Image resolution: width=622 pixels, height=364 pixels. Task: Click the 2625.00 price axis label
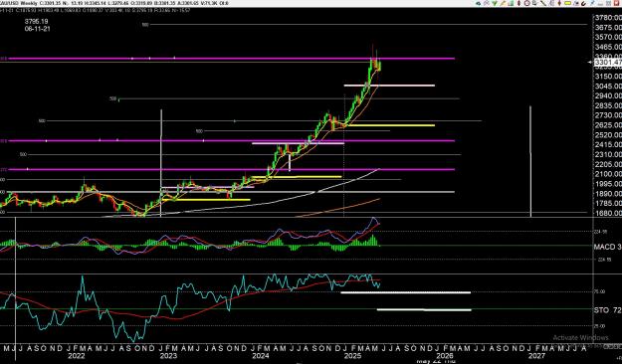pyautogui.click(x=608, y=125)
